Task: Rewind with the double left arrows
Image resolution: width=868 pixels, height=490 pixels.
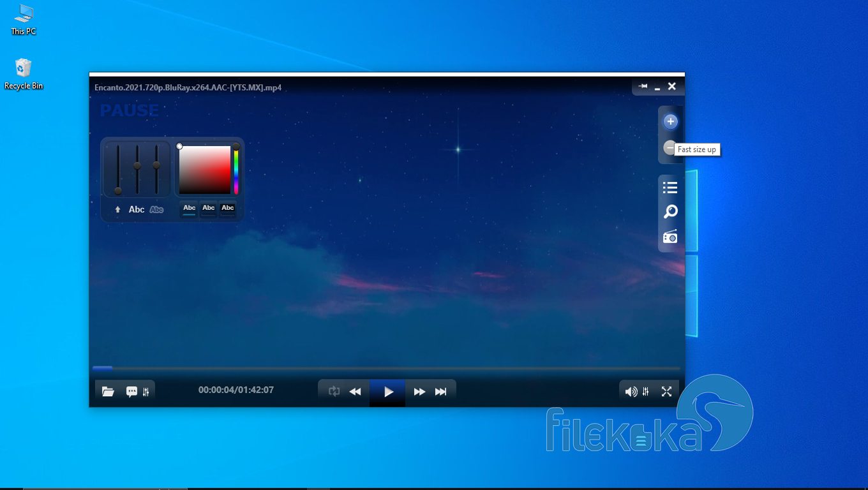Action: click(355, 392)
